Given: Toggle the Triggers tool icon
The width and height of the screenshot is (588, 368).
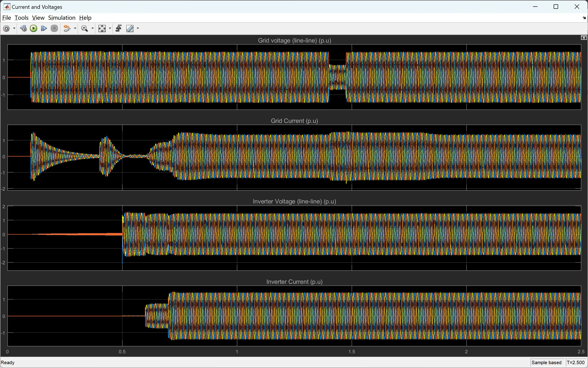Looking at the screenshot, I should 119,29.
